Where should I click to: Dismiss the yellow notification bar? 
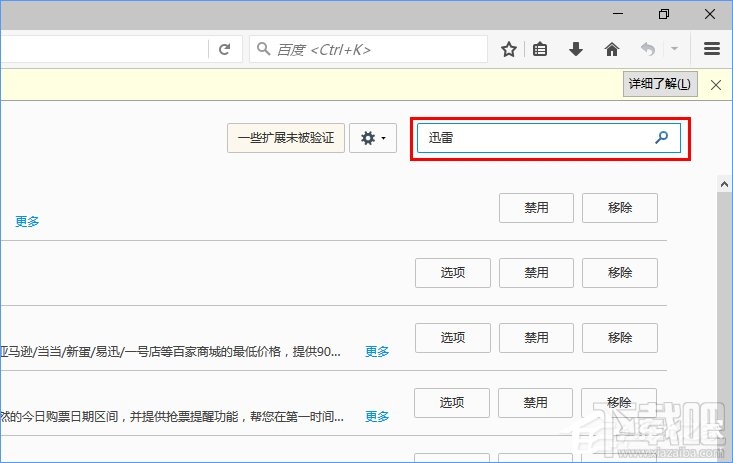coord(716,85)
